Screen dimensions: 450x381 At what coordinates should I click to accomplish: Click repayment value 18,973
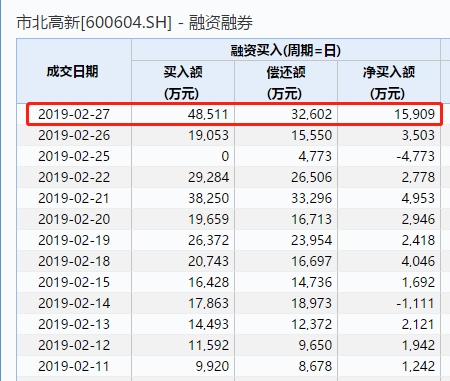click(311, 303)
